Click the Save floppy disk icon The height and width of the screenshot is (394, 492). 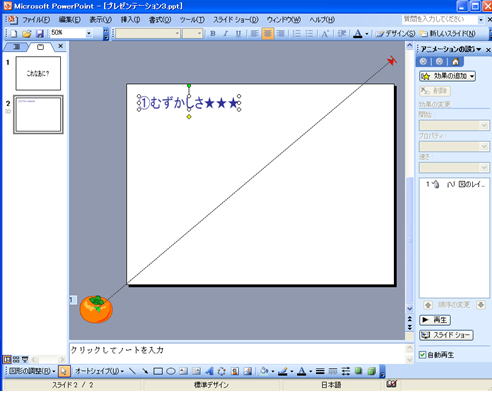click(x=40, y=33)
